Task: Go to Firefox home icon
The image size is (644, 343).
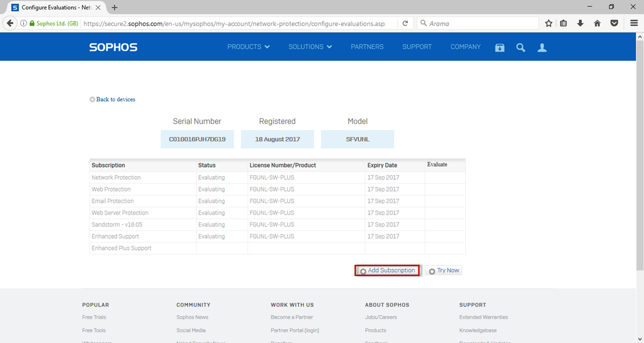Action: click(x=597, y=24)
